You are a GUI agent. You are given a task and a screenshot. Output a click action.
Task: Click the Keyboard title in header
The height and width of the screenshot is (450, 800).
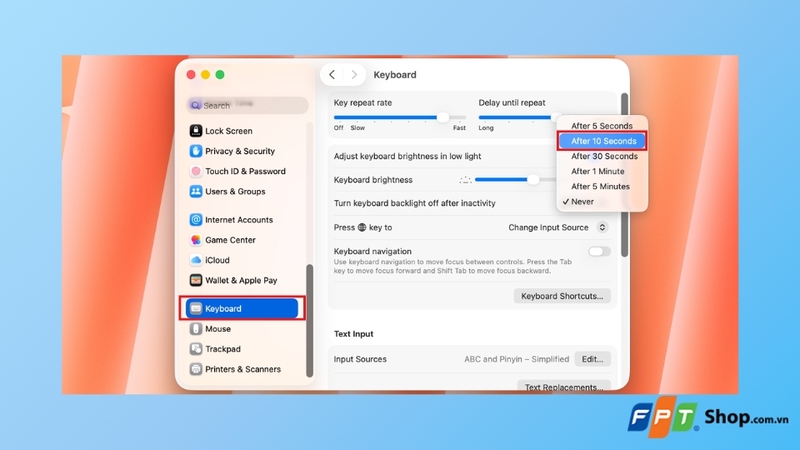click(395, 75)
